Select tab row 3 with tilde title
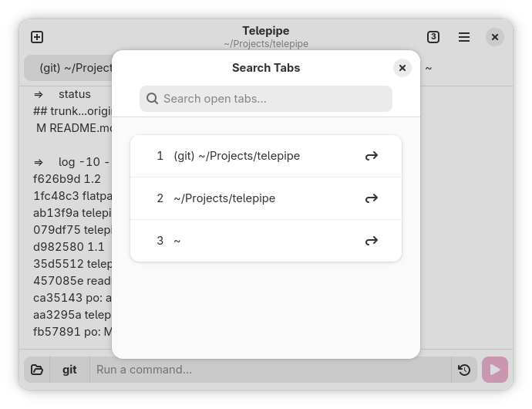Image resolution: width=532 pixels, height=409 pixels. tap(266, 241)
